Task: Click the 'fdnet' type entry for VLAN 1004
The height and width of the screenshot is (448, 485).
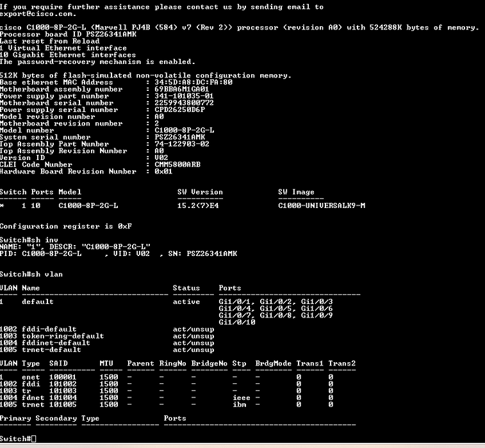Action: pos(33,397)
